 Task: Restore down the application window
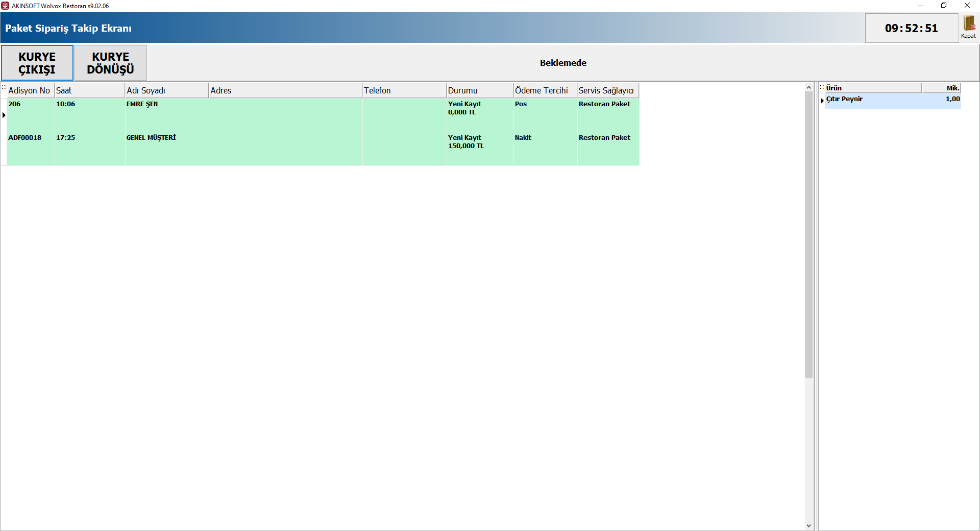[x=944, y=6]
